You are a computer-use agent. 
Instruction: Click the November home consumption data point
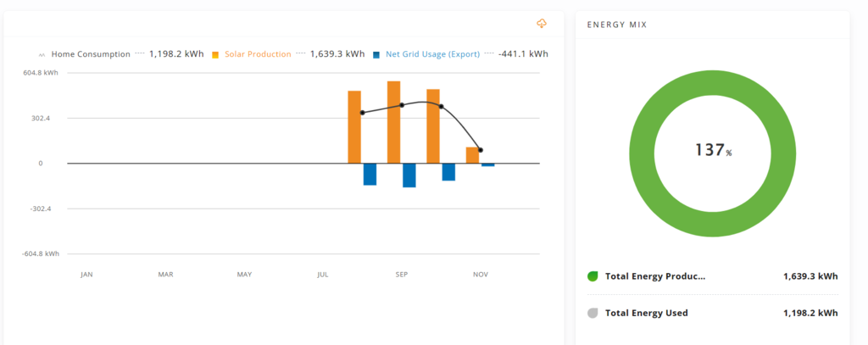pyautogui.click(x=481, y=150)
